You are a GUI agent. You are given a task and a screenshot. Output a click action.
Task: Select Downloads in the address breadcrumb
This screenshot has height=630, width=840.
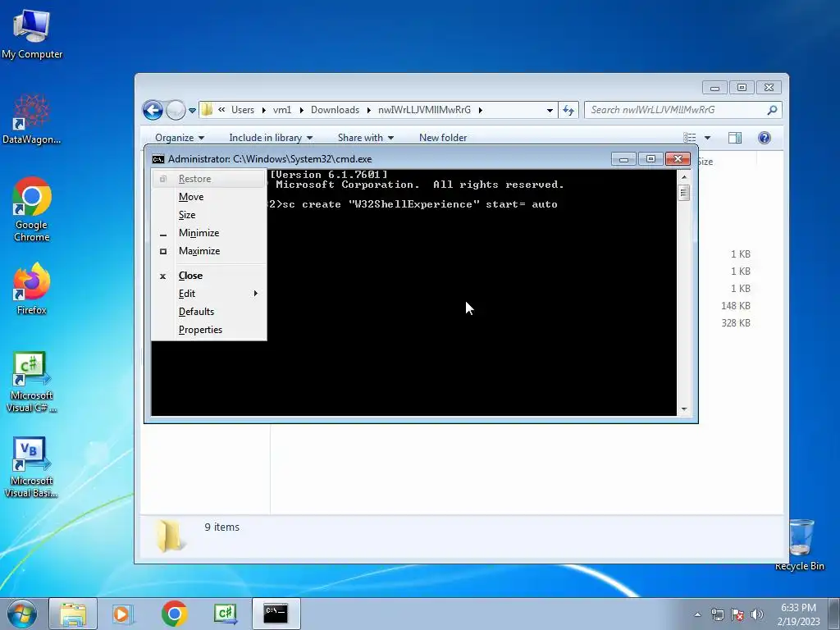click(x=335, y=110)
